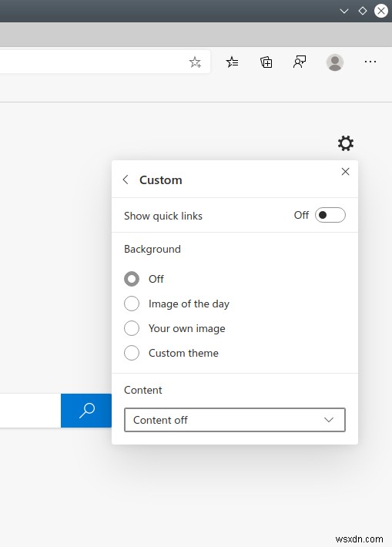Go back using the arrow beside Custom
The image size is (392, 547).
(126, 180)
